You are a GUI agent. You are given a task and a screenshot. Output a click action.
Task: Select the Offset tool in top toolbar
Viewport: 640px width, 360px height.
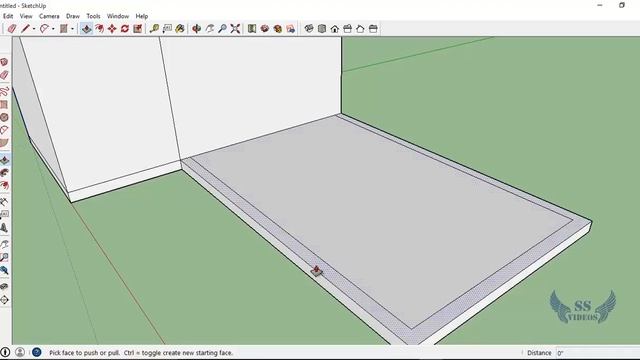pos(99,29)
